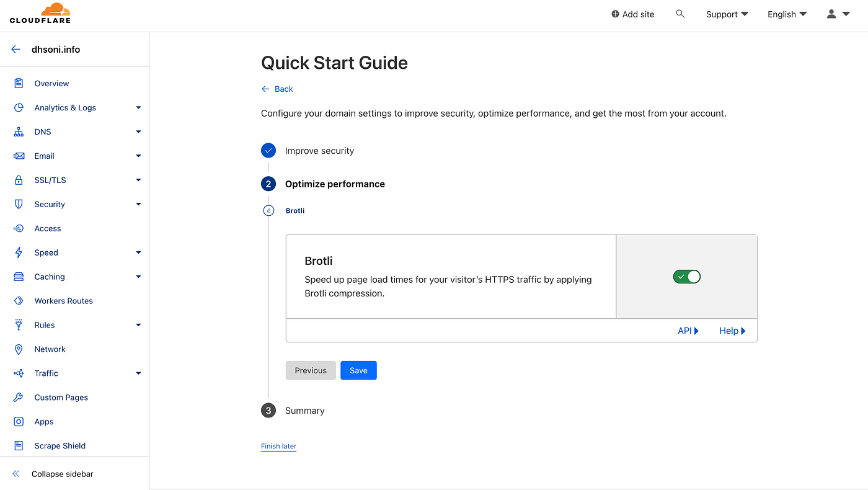Click the Custom Pages wrench icon
Screen dimensions: 868x490
[x=19, y=398]
